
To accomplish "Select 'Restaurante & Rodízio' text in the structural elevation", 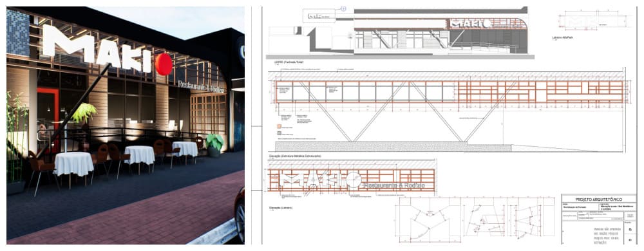I will click(x=393, y=186).
